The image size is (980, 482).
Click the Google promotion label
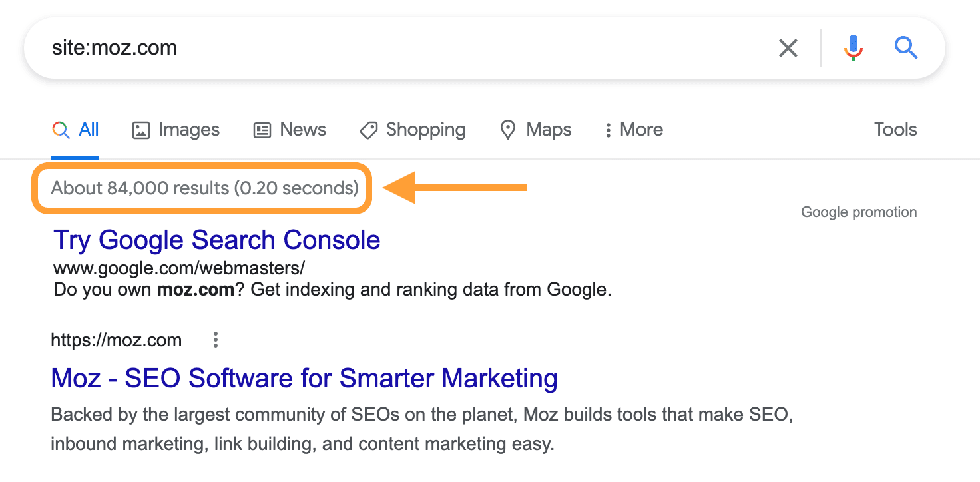[x=859, y=212]
